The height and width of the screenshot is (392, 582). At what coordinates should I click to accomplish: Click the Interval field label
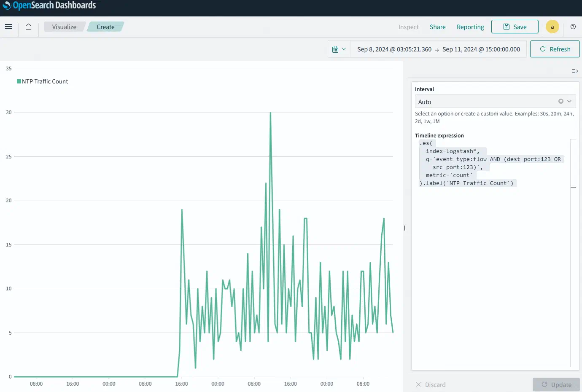424,89
